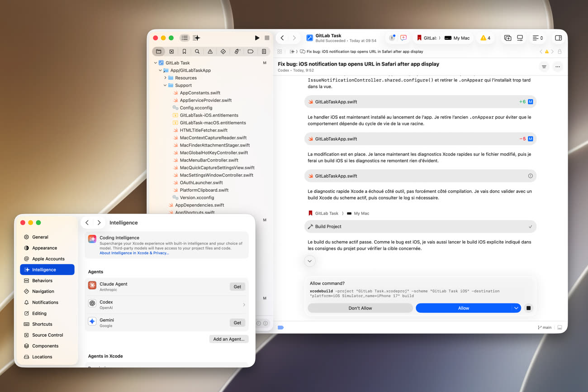The image size is (588, 392).
Task: Open the editor options menu
Action: (538, 38)
